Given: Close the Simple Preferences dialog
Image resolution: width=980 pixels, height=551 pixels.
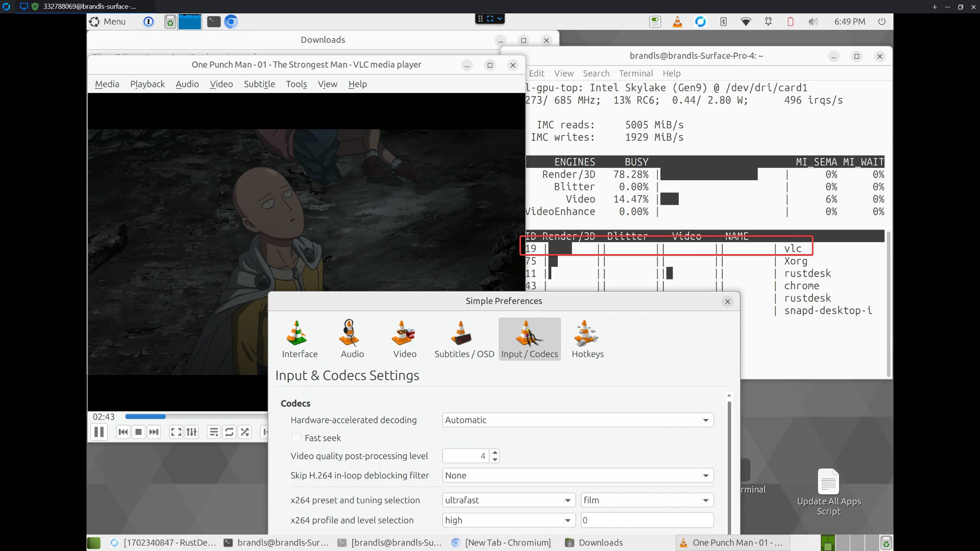Looking at the screenshot, I should tap(727, 302).
